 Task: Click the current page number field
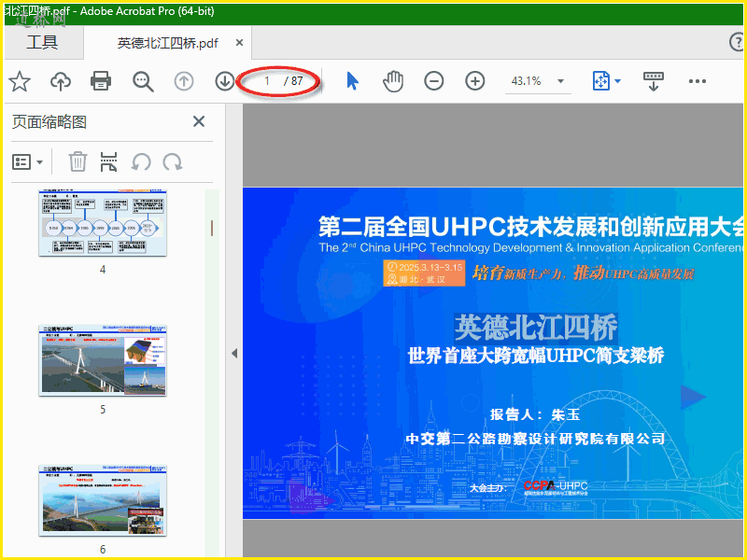click(267, 81)
